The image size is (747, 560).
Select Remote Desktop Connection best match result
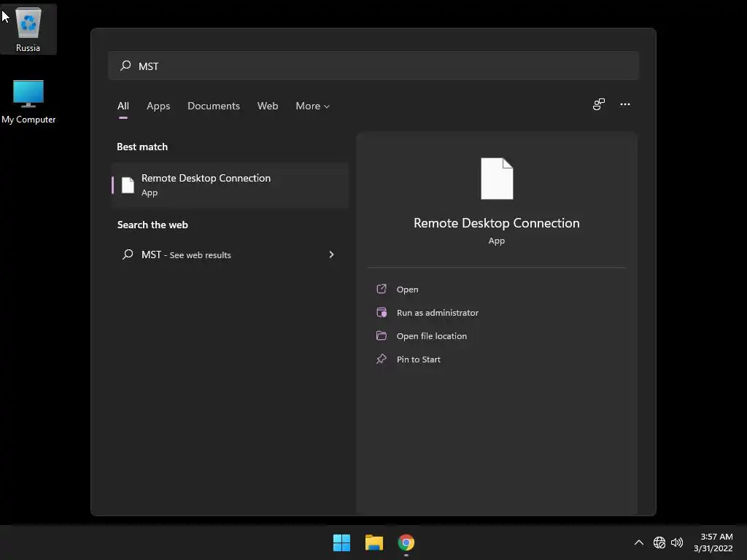[230, 184]
